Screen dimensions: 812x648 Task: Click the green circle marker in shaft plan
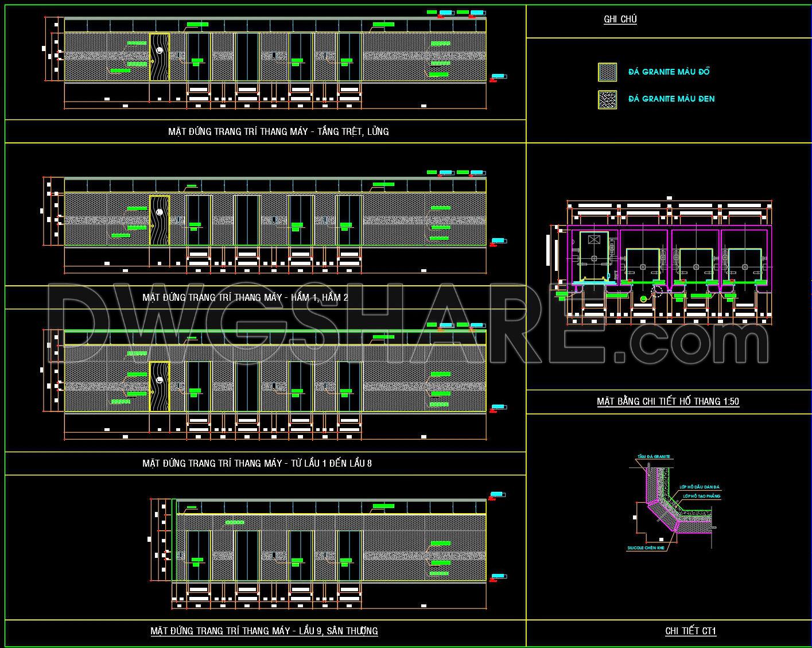pyautogui.click(x=643, y=299)
